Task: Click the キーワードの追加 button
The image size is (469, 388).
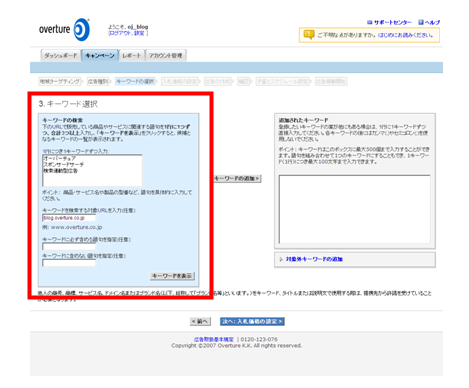Action: coord(237,179)
